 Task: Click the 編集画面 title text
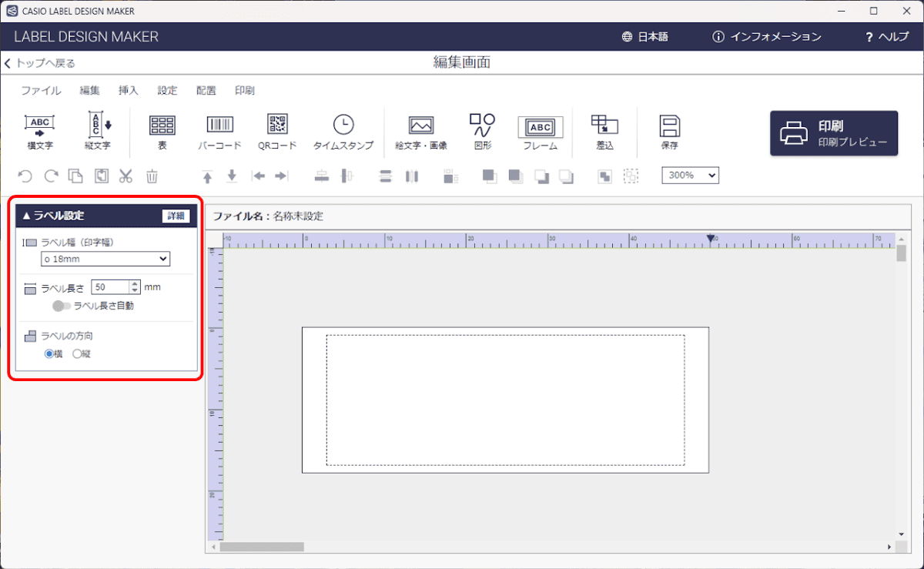tap(462, 62)
